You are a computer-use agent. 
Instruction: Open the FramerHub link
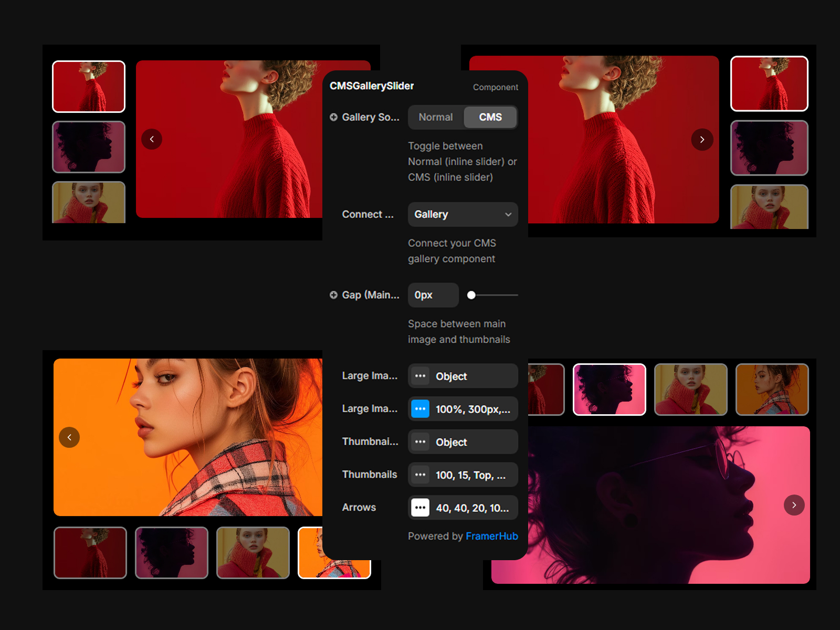[x=491, y=536]
